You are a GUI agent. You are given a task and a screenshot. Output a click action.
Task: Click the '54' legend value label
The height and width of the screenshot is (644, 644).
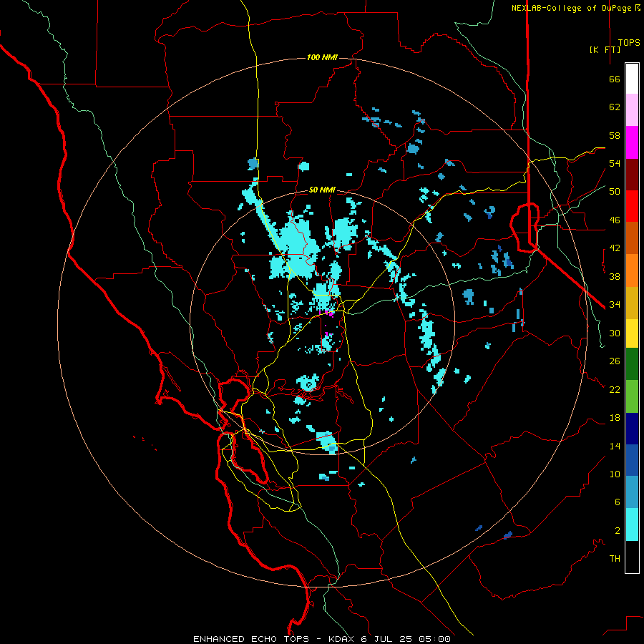click(615, 163)
